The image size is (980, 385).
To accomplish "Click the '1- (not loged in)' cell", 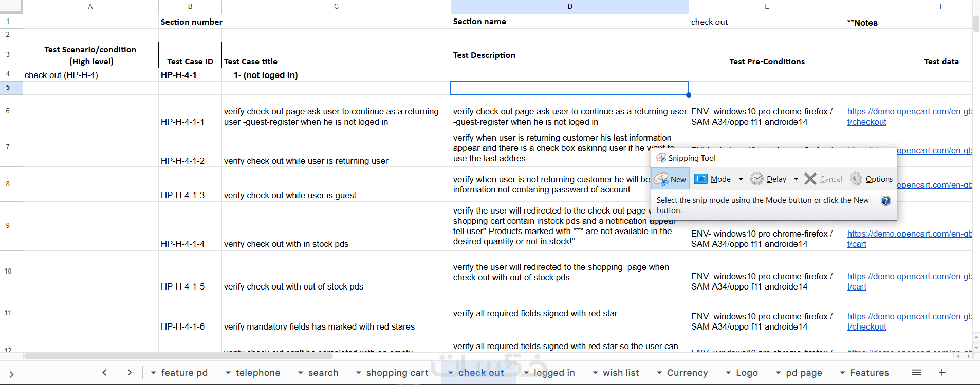I will (x=336, y=75).
